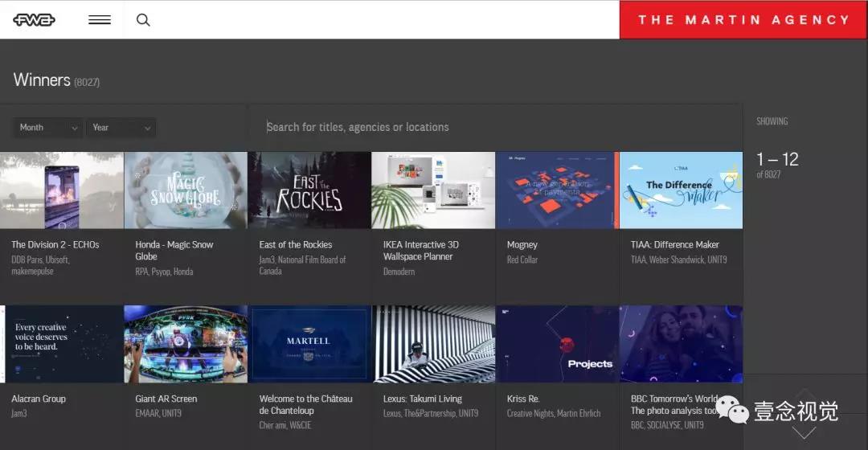The image size is (868, 450).
Task: View the East of the Rockies thumbnail
Action: click(309, 190)
